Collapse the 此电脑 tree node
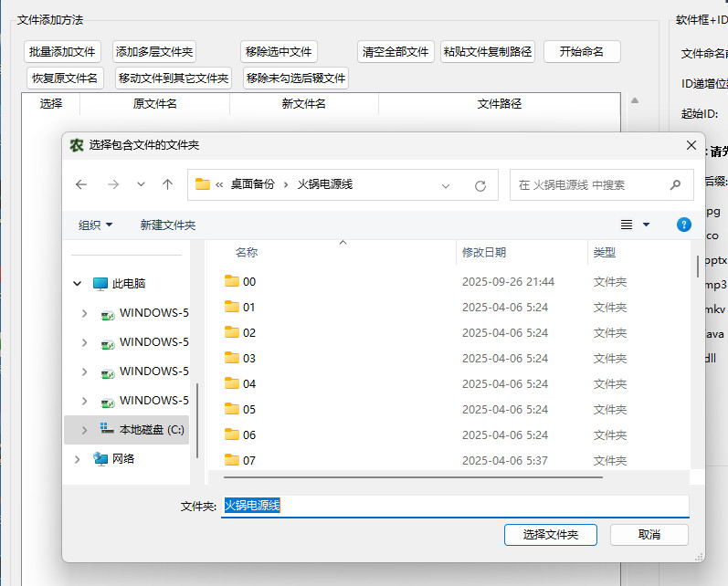Viewport: 728px width, 586px height. [78, 284]
